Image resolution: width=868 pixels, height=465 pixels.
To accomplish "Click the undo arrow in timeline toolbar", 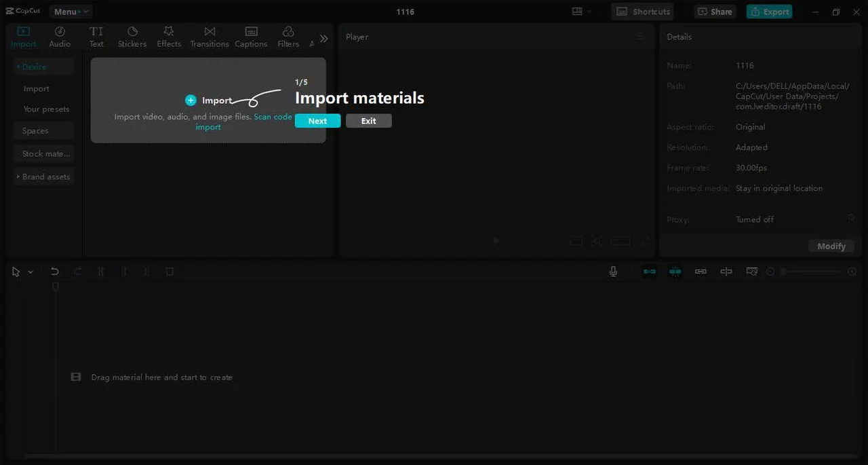I will 55,272.
